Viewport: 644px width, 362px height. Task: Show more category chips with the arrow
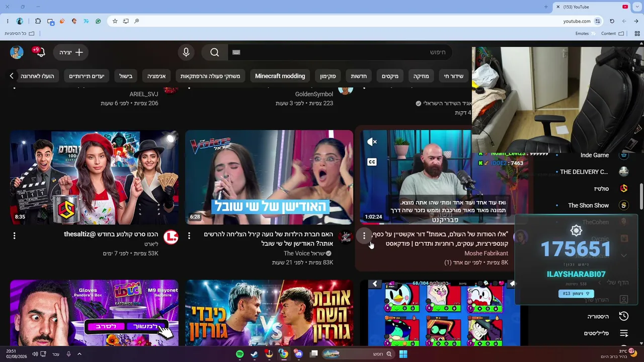point(12,76)
